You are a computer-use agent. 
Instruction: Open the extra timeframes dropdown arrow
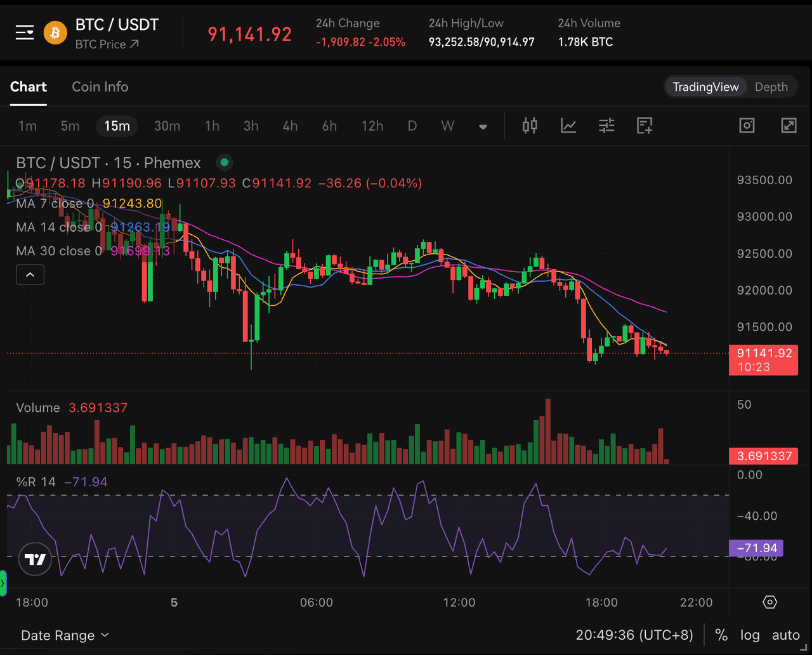[x=483, y=126]
